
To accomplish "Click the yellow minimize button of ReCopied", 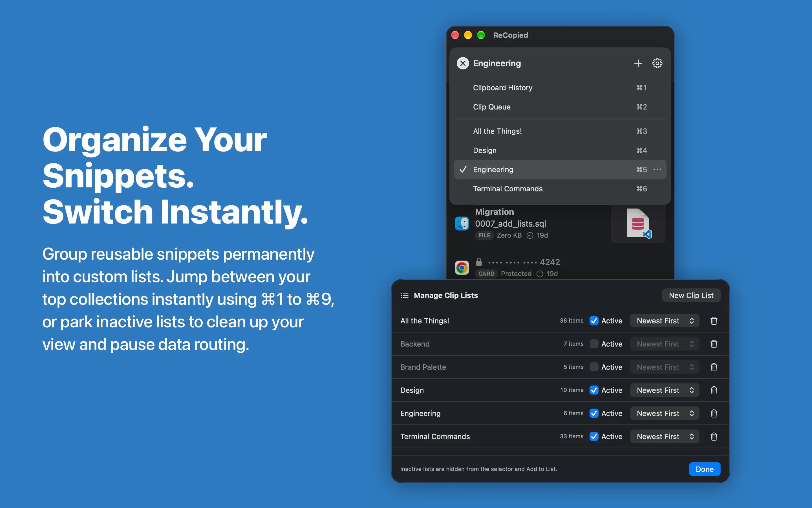I will (x=468, y=35).
